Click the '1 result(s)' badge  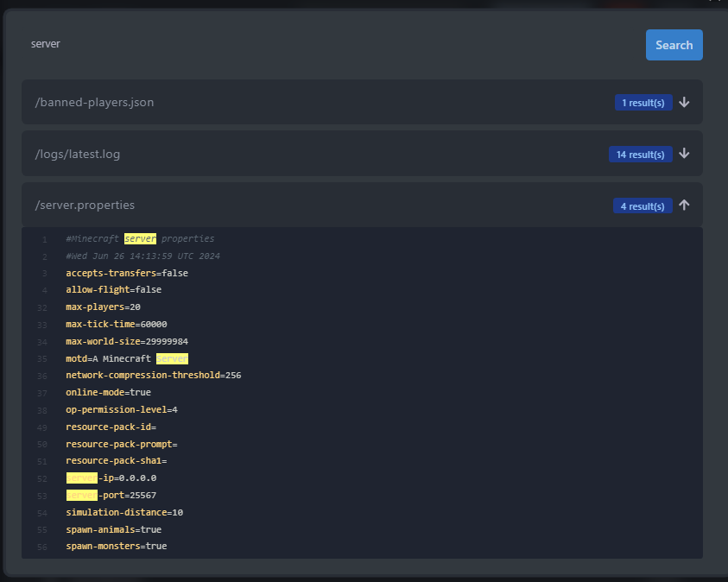643,102
